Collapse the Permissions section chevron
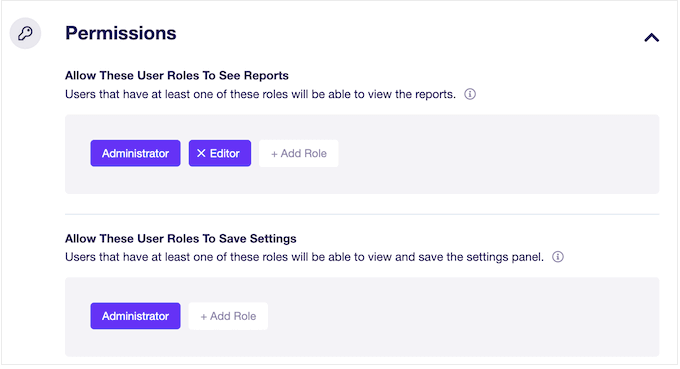This screenshot has height=369, width=680. tap(651, 38)
